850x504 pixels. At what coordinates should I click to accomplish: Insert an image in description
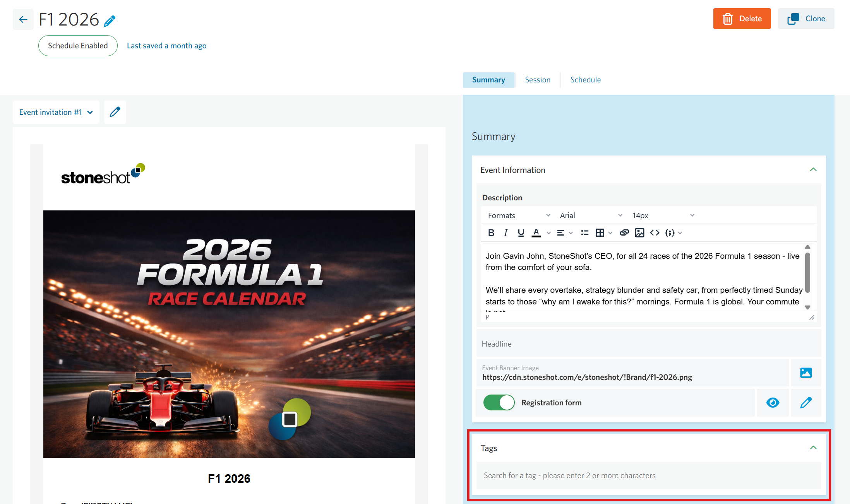point(639,232)
